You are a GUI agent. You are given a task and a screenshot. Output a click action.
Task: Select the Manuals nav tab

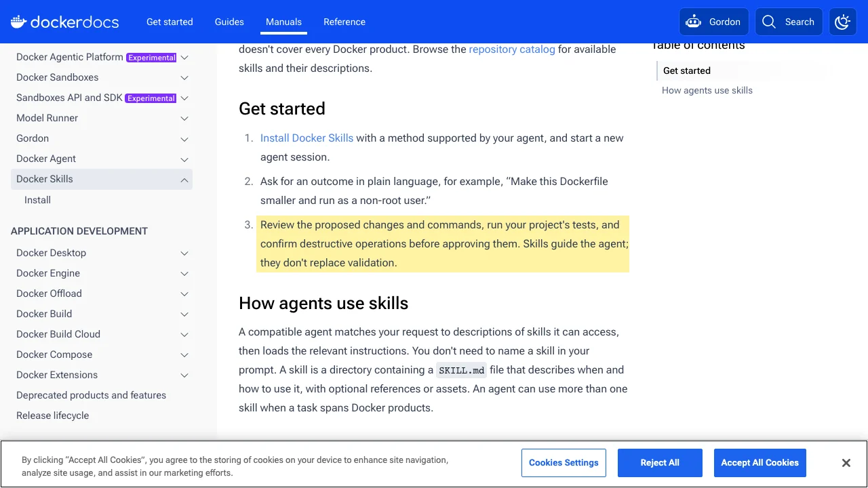coord(283,22)
